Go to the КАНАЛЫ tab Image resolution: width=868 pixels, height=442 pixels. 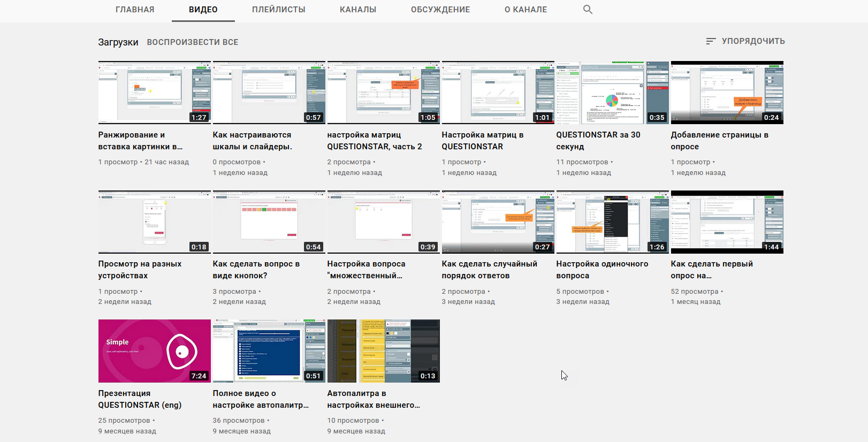pos(358,10)
